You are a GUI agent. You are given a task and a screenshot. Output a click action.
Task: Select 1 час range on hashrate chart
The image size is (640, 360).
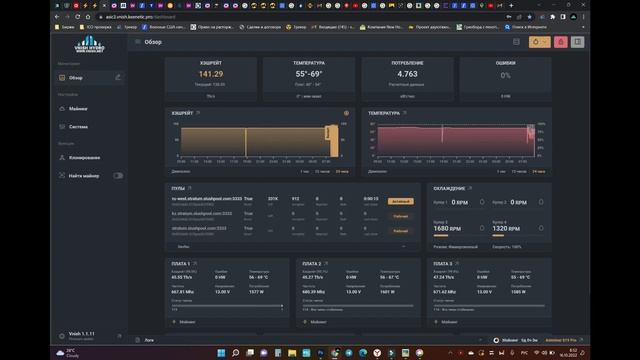tap(304, 171)
